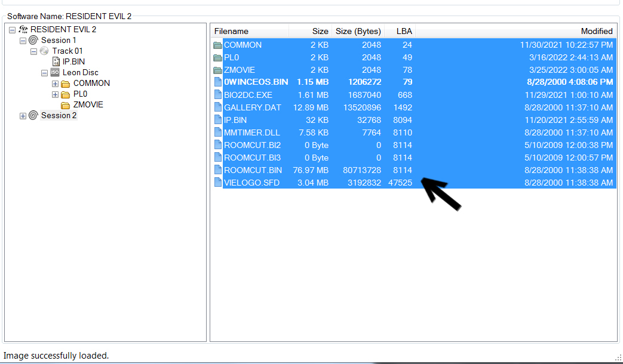
Task: Expand the PL0 folder in tree
Action: tap(55, 94)
